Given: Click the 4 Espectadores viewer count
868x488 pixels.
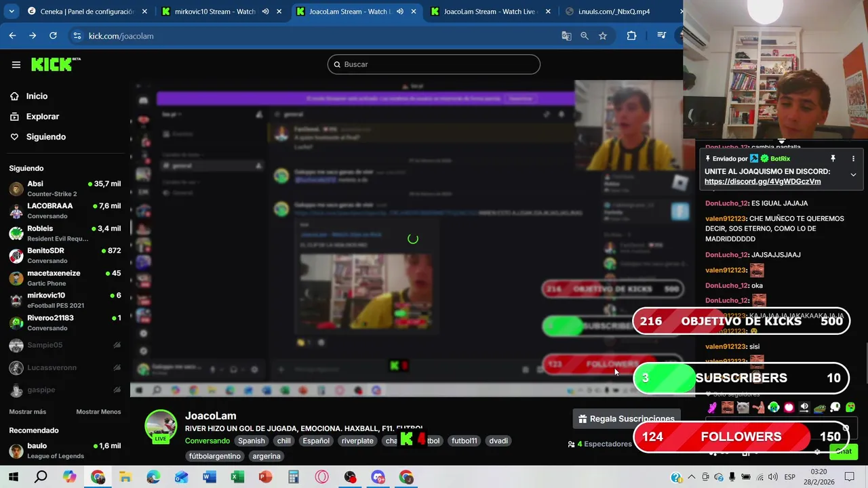Looking at the screenshot, I should click(600, 444).
